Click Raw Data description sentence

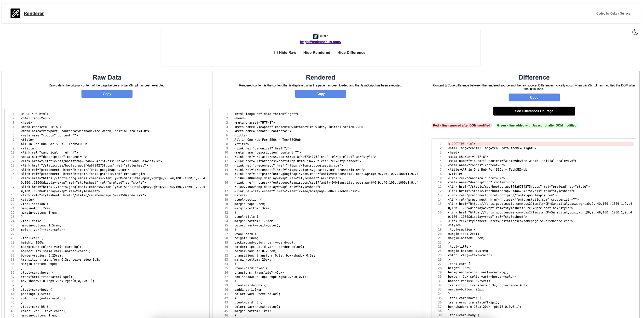click(107, 85)
